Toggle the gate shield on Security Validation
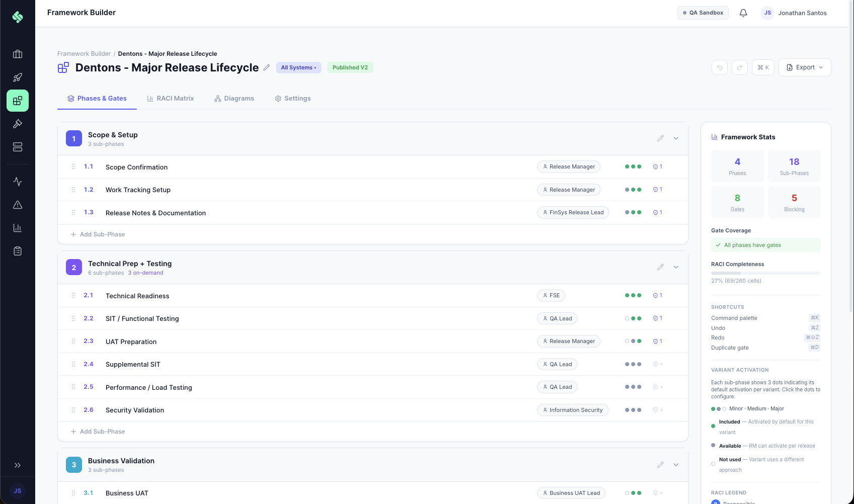This screenshot has width=854, height=504. click(656, 409)
